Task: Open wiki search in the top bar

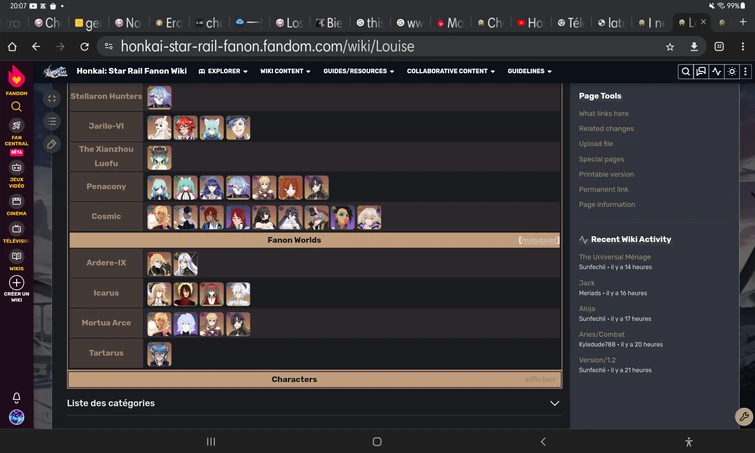Action: (685, 71)
